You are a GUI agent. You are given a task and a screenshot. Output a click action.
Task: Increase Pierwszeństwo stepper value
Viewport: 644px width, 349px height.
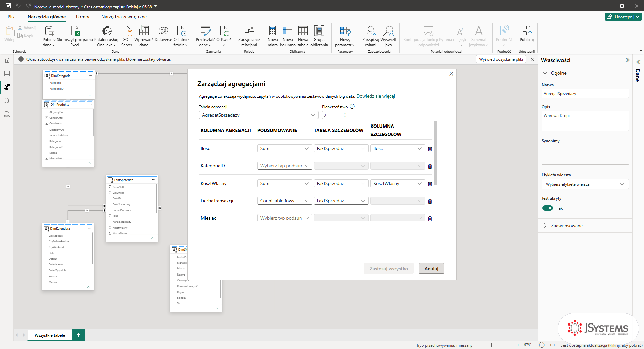(345, 113)
